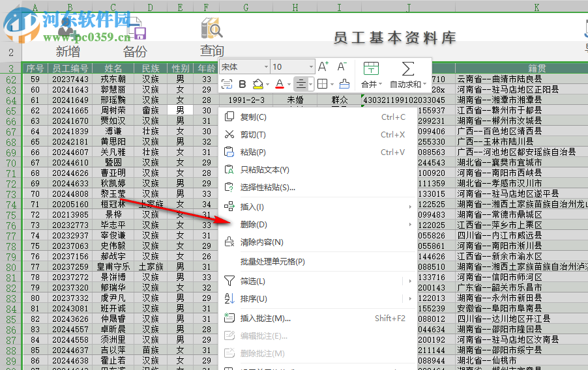Click the fill color bucket icon
This screenshot has width=588, height=370.
click(x=258, y=84)
